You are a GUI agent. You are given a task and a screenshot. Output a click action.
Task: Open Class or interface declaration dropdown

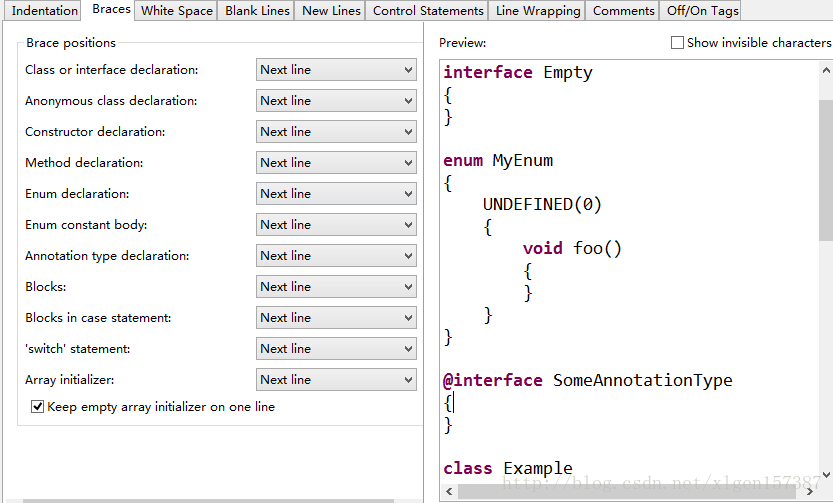[336, 70]
